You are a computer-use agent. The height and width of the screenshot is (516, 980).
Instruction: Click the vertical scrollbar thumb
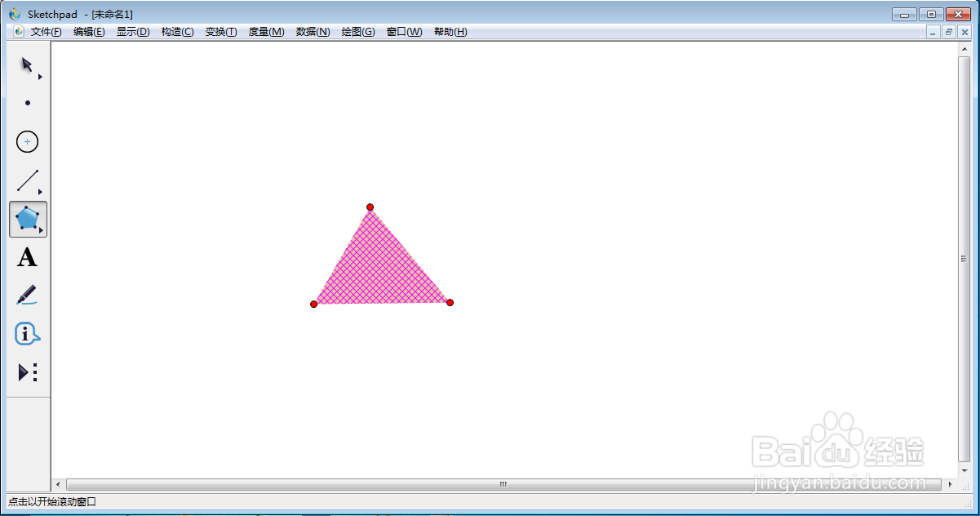(964, 259)
